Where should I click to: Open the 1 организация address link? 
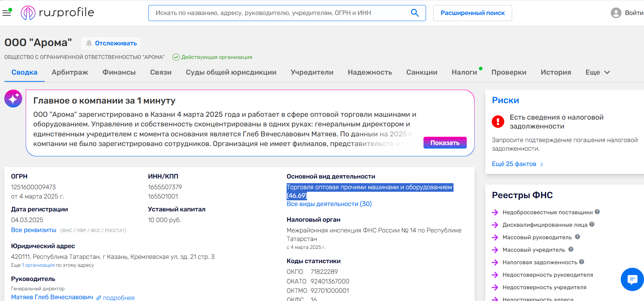tap(38, 265)
